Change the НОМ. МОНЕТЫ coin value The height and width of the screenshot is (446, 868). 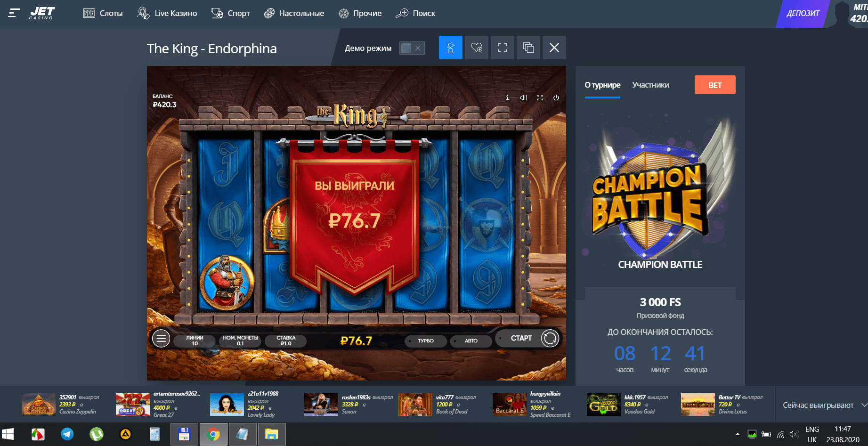tap(240, 341)
